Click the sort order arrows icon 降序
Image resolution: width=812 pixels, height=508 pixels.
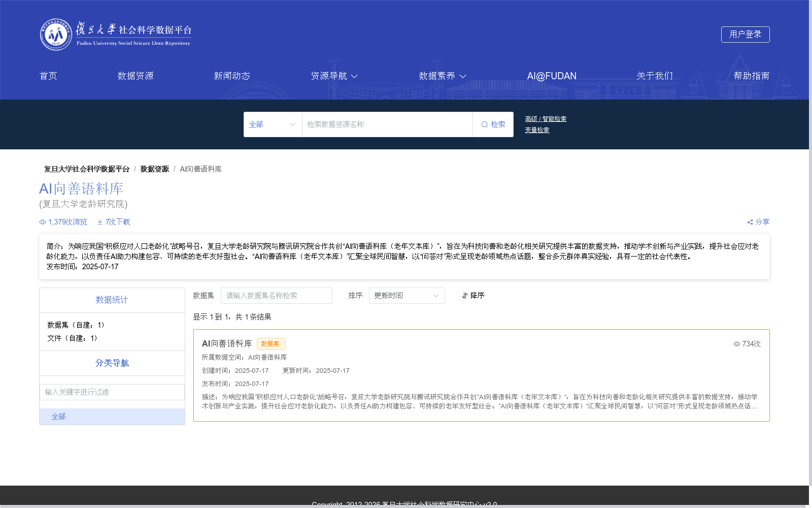point(465,296)
